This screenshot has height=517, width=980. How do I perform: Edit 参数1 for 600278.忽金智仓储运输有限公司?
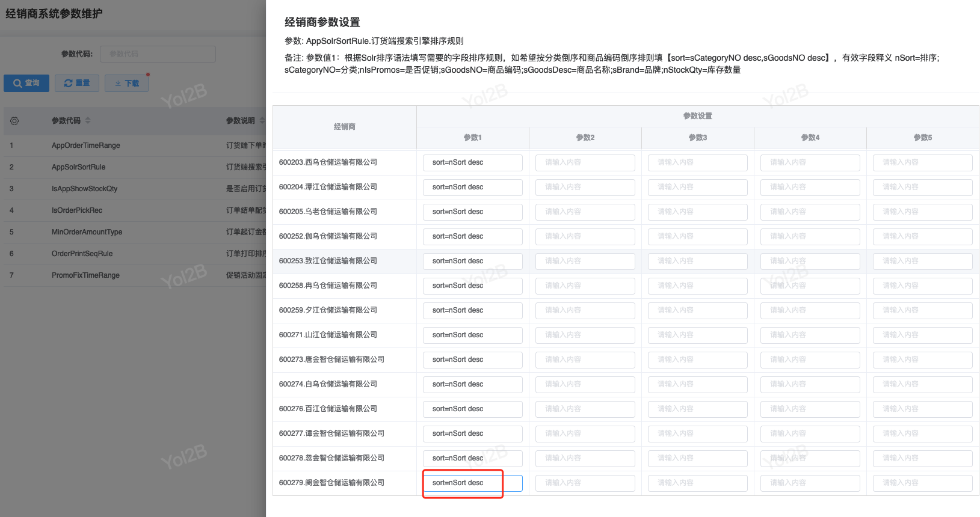[473, 459]
